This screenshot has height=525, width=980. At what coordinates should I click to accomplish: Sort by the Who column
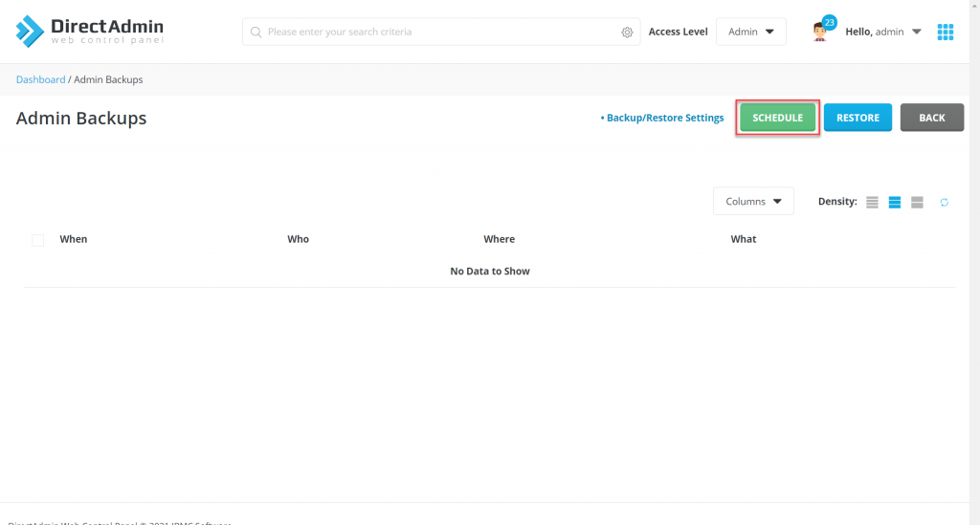(x=299, y=239)
